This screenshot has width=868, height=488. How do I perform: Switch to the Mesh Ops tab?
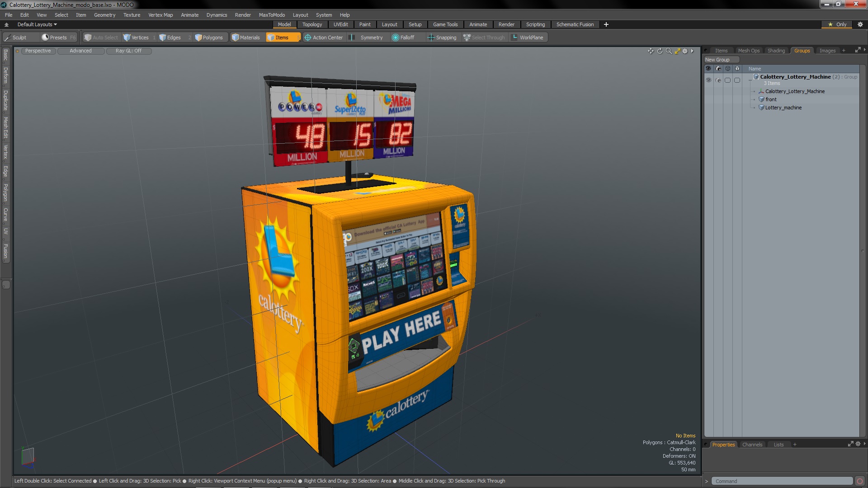pyautogui.click(x=749, y=51)
